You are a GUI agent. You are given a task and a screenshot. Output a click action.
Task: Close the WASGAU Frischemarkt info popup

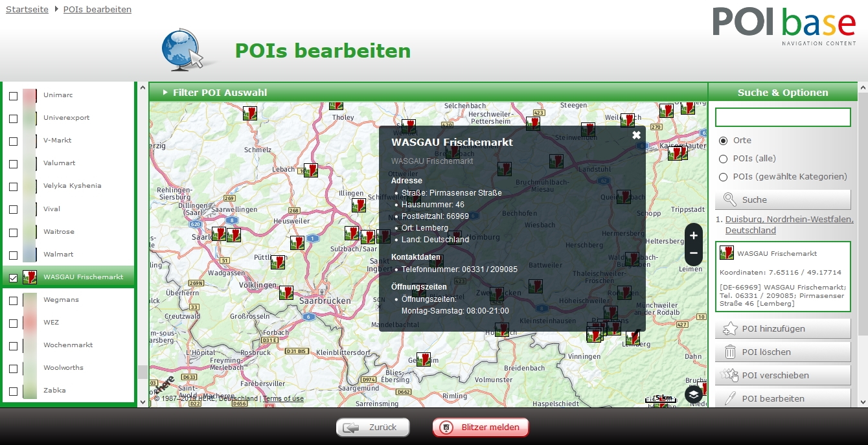click(x=636, y=135)
